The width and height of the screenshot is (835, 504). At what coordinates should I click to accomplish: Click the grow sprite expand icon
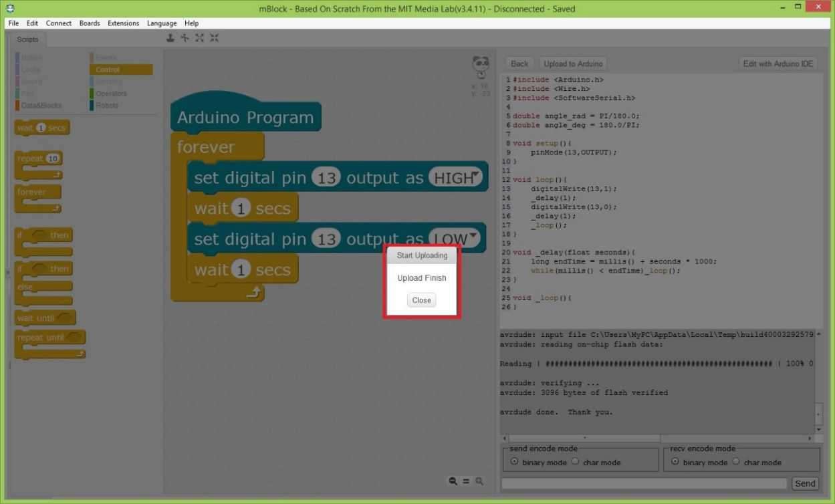[200, 38]
